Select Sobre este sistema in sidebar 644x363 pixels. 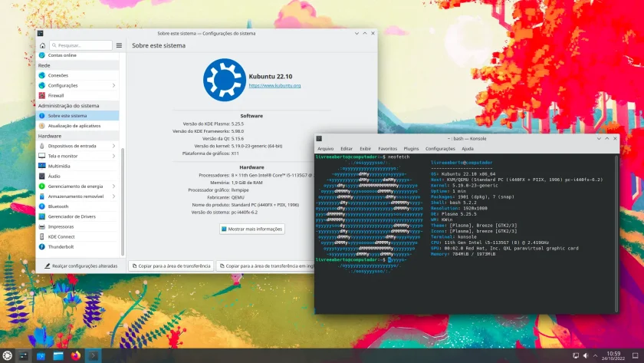click(77, 116)
